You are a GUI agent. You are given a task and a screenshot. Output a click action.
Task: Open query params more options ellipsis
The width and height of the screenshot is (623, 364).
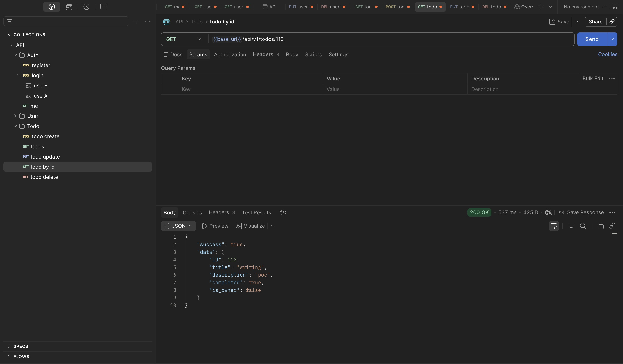[x=612, y=79]
